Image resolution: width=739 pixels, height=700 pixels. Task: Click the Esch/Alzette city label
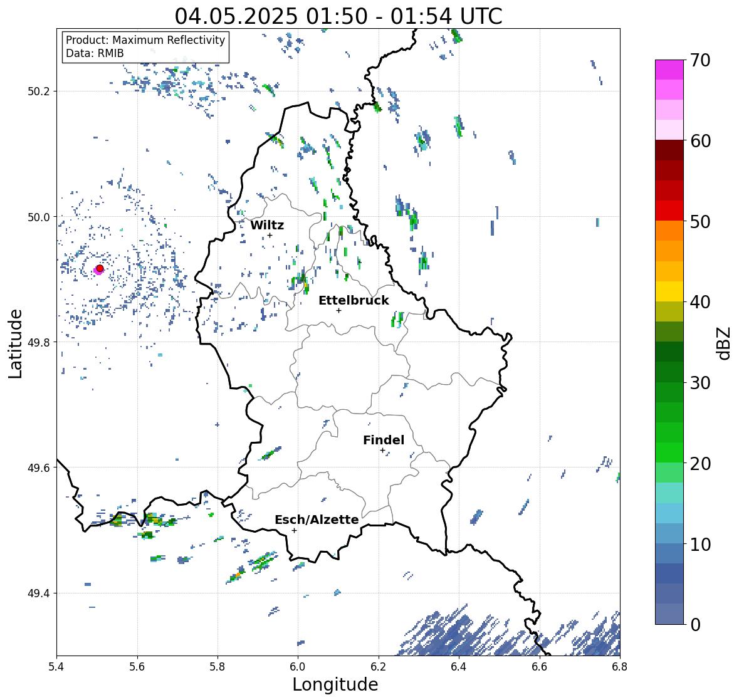pyautogui.click(x=317, y=520)
